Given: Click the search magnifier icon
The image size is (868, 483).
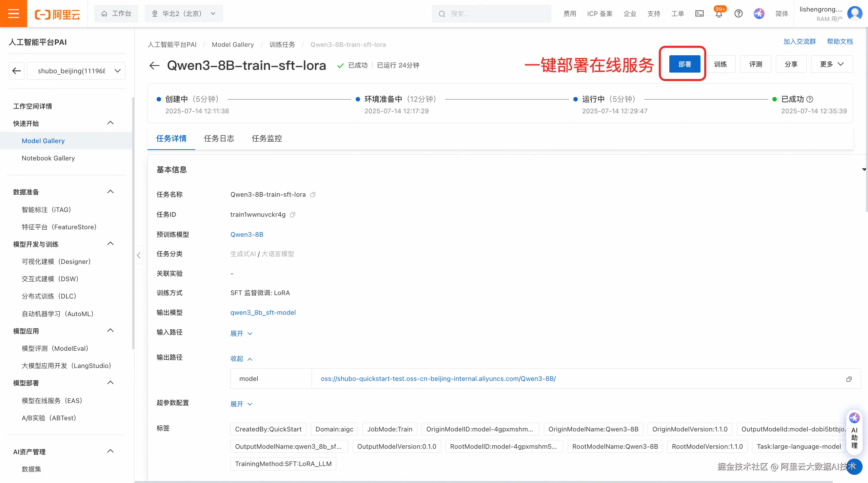Looking at the screenshot, I should (442, 14).
